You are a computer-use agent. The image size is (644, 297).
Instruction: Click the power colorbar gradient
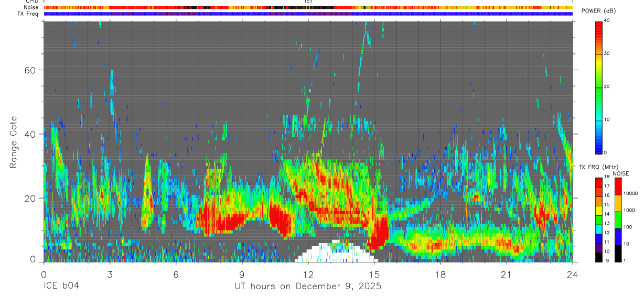click(599, 87)
